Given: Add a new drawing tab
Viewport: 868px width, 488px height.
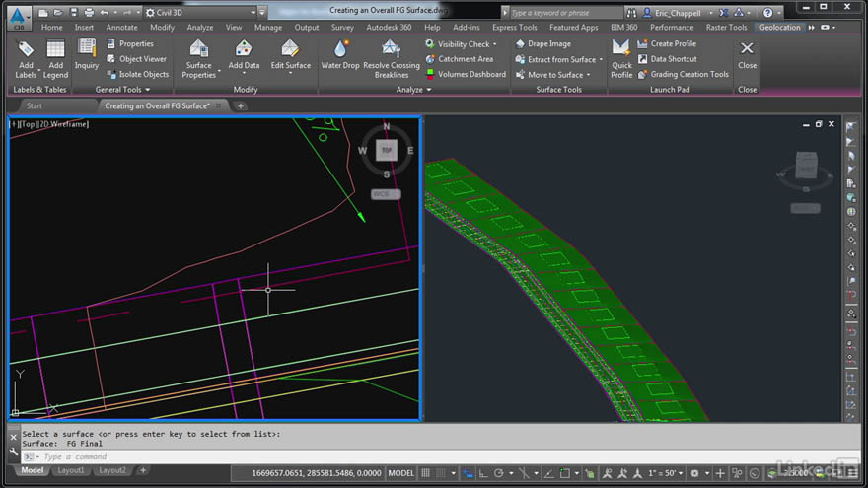Looking at the screenshot, I should pos(241,105).
